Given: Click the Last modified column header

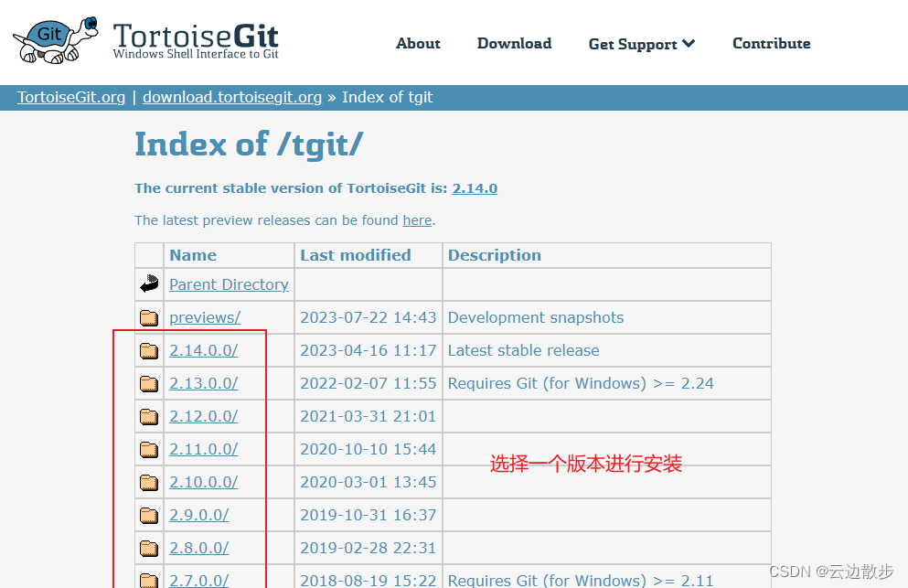Looking at the screenshot, I should click(356, 255).
